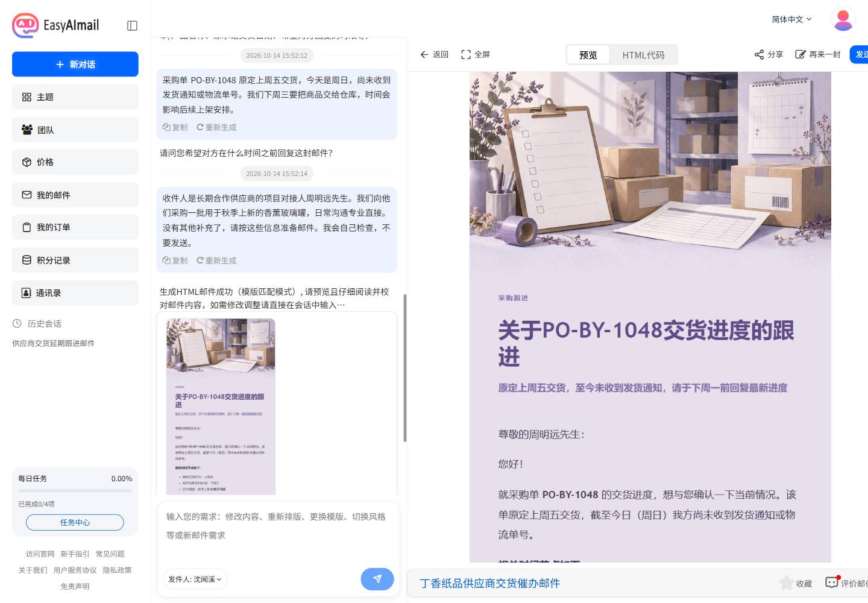
Task: Open the 团队 team section
Action: coord(75,130)
